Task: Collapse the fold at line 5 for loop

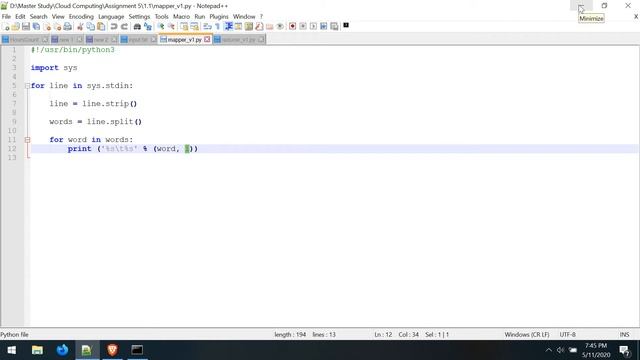Action: pyautogui.click(x=27, y=86)
